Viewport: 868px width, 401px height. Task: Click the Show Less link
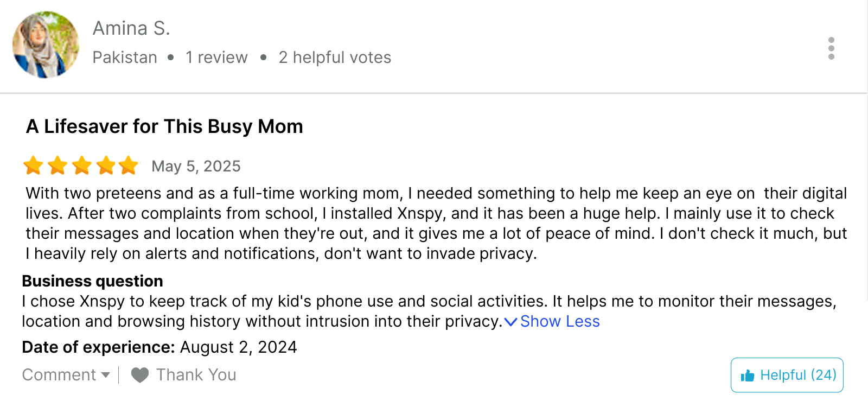click(560, 321)
